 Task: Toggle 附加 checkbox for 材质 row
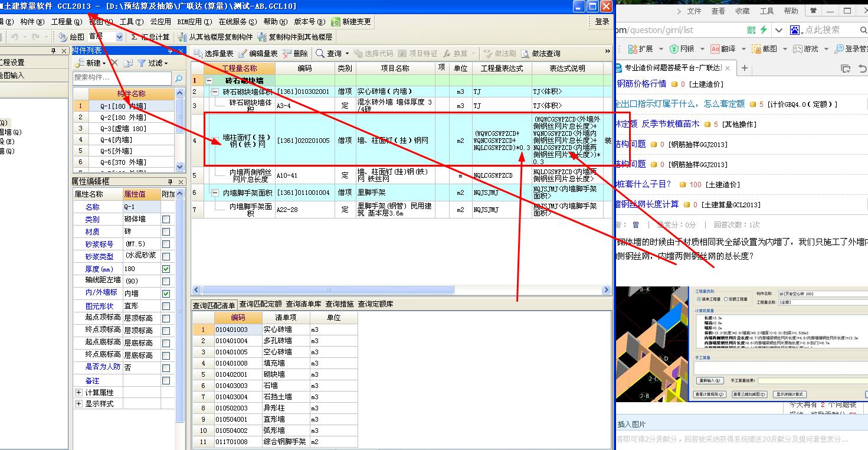click(x=166, y=231)
